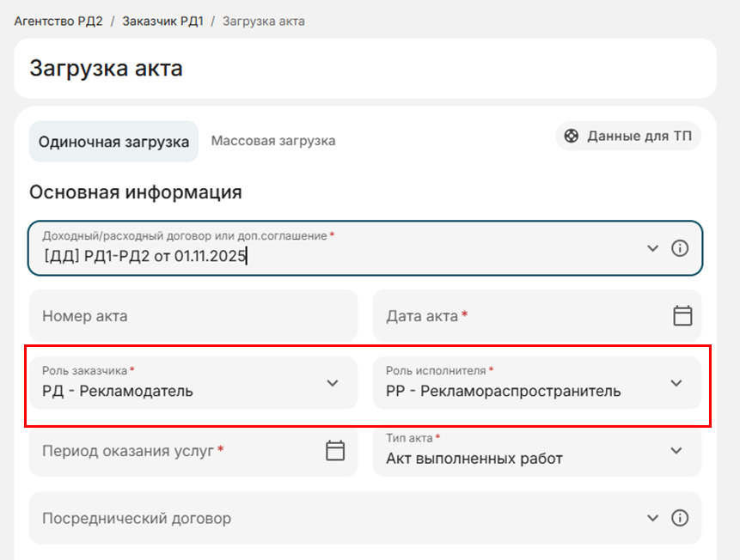Click the lifebuoy icon beside Данные для ТП

pos(572,136)
